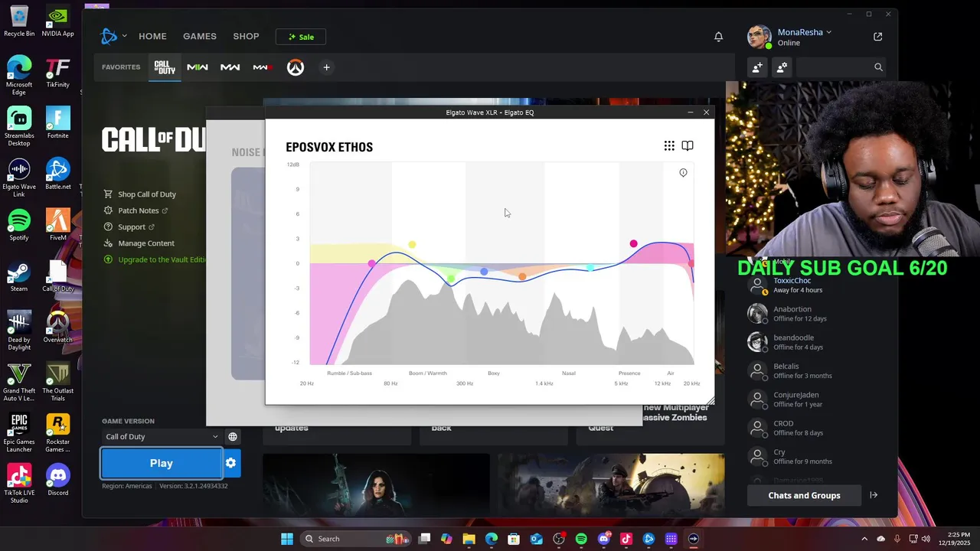Select the Call of Duty favorites tab
980x551 pixels.
coord(165,67)
